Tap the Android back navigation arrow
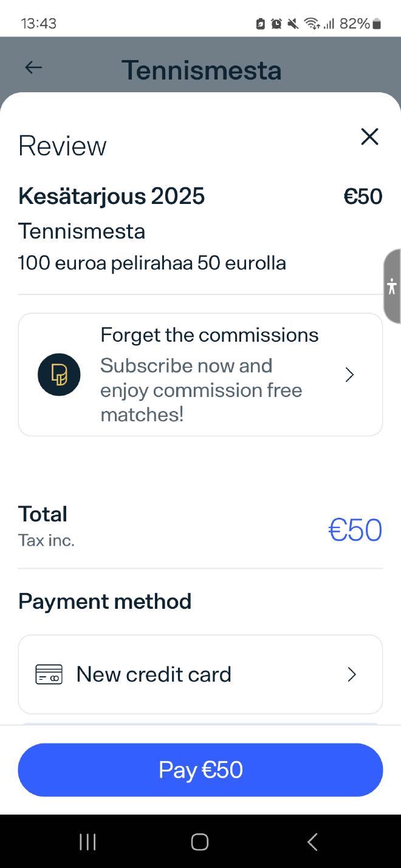The height and width of the screenshot is (868, 401). [x=312, y=842]
